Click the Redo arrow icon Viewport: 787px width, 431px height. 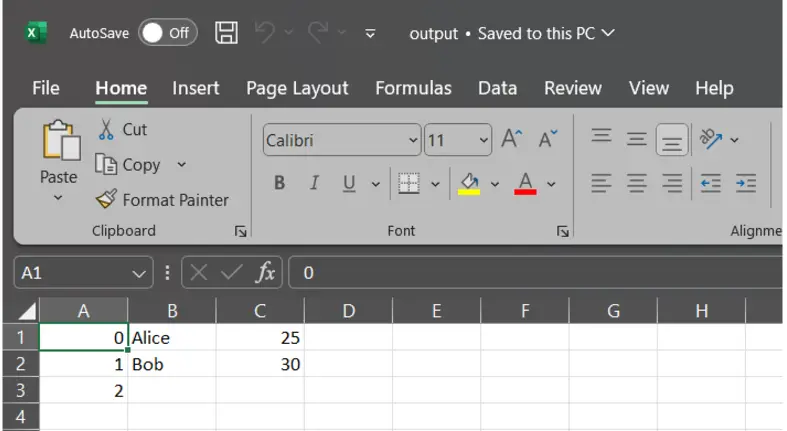point(318,33)
